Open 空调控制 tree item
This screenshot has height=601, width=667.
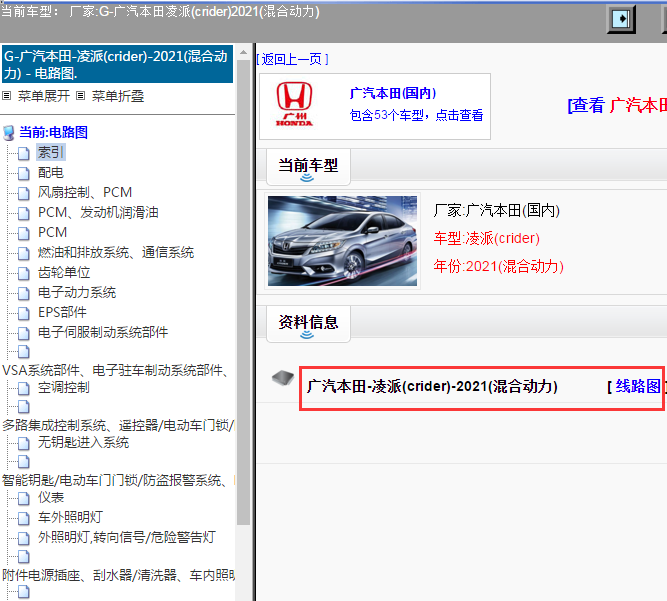coord(64,387)
